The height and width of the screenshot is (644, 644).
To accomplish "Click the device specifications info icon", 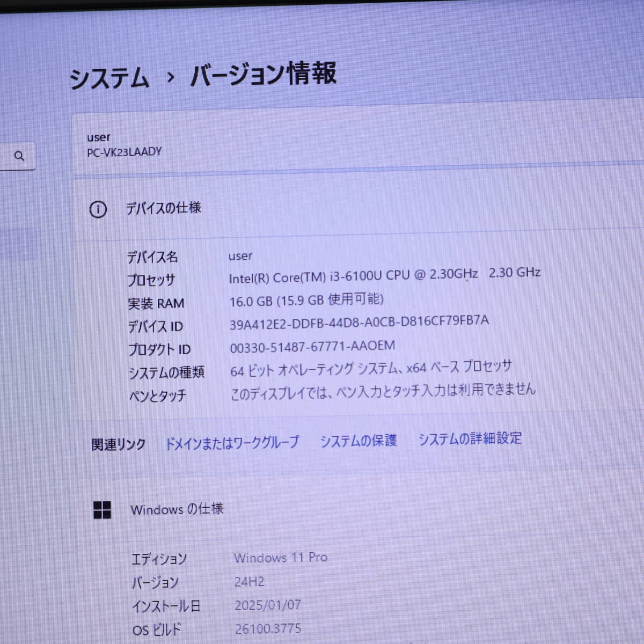I will pyautogui.click(x=98, y=209).
